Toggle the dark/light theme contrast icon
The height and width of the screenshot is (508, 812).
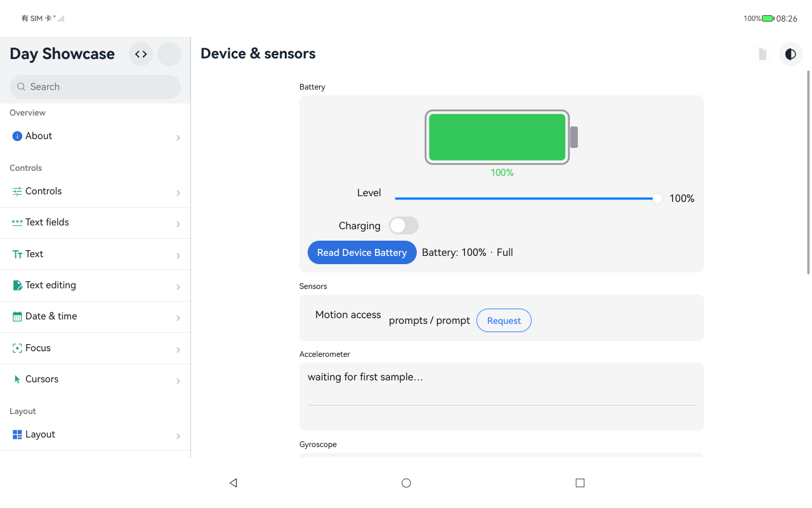coord(790,54)
